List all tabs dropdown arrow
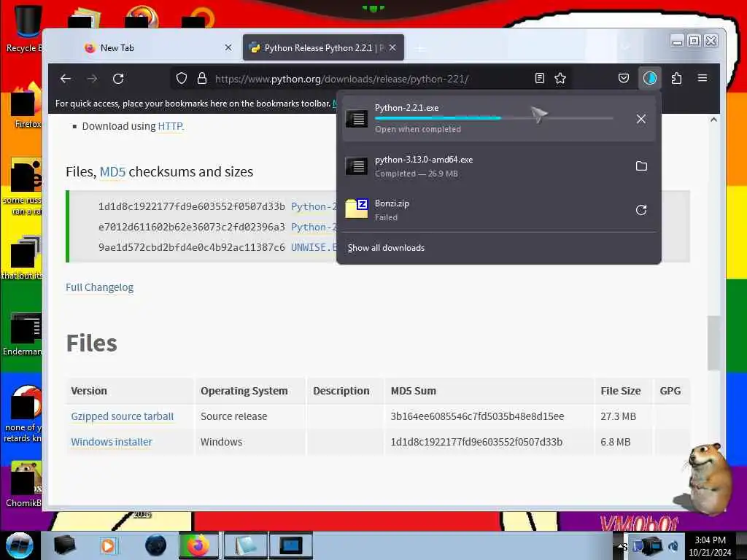 click(625, 47)
